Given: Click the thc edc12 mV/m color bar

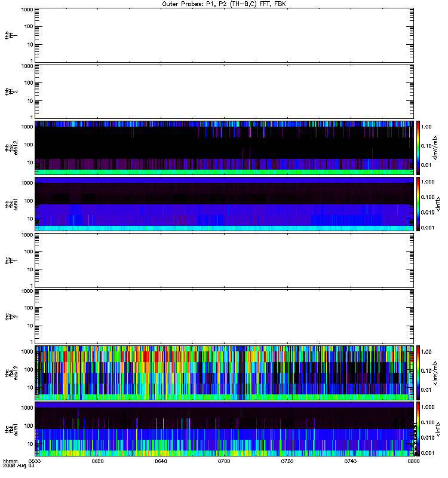Looking at the screenshot, I should (x=418, y=373).
